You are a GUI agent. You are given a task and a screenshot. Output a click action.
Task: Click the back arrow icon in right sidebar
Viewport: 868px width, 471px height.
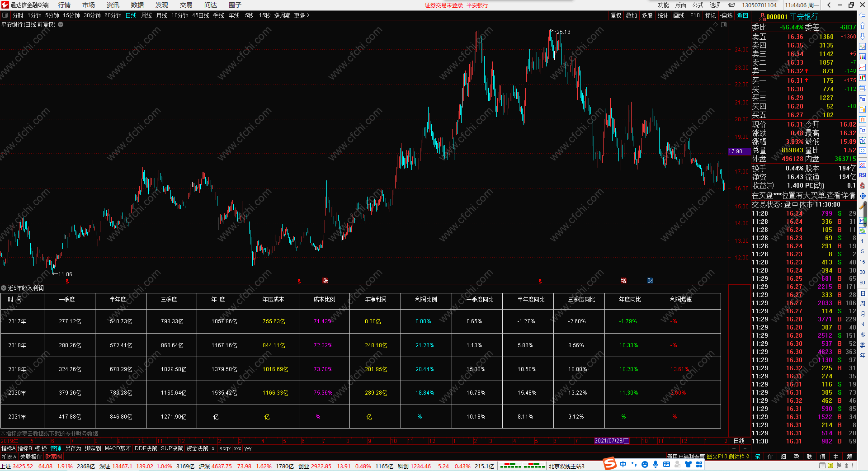pyautogui.click(x=863, y=15)
